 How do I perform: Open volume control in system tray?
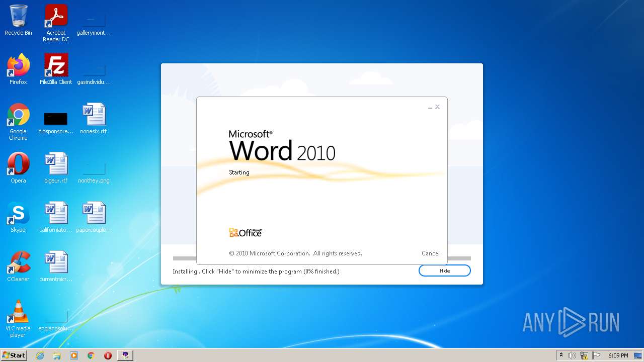pos(572,355)
